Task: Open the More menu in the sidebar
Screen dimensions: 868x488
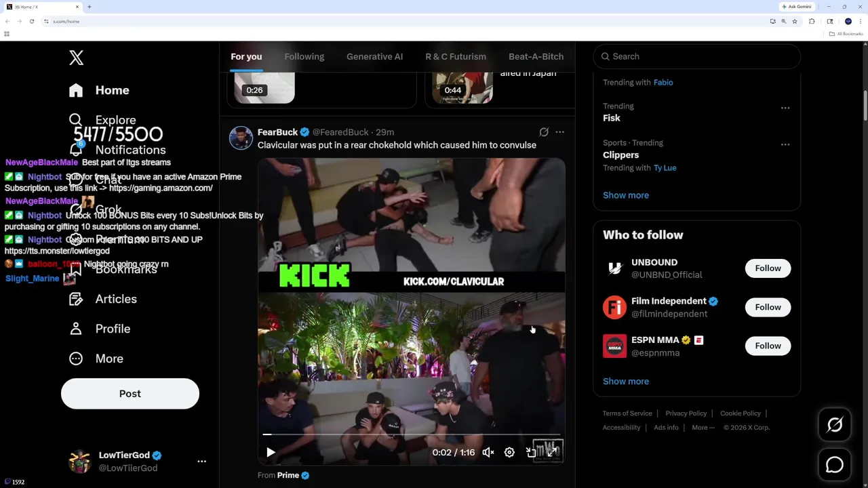Action: (96, 359)
